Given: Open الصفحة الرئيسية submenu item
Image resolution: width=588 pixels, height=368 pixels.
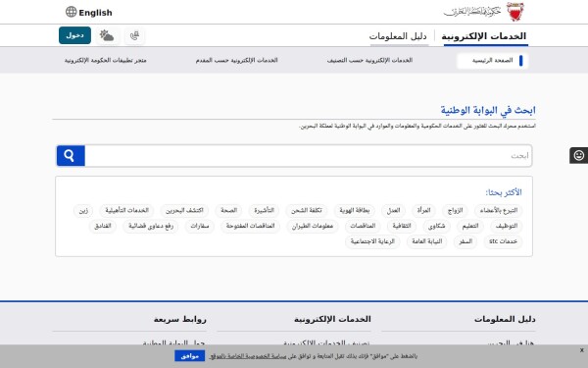Looking at the screenshot, I should coord(492,61).
